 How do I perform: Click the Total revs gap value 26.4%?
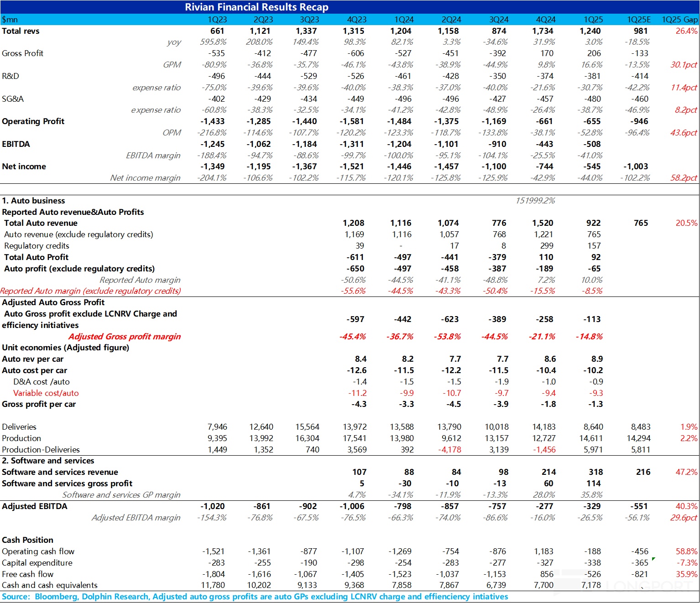[687, 31]
